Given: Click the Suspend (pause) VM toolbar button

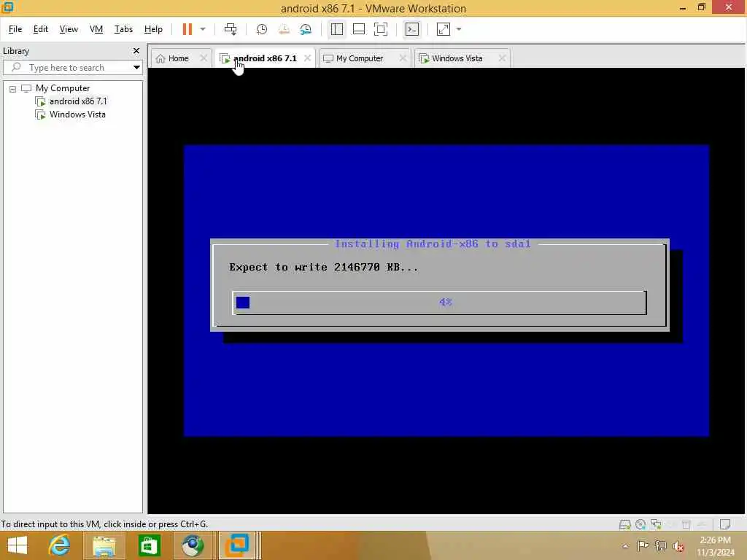Looking at the screenshot, I should click(x=187, y=29).
